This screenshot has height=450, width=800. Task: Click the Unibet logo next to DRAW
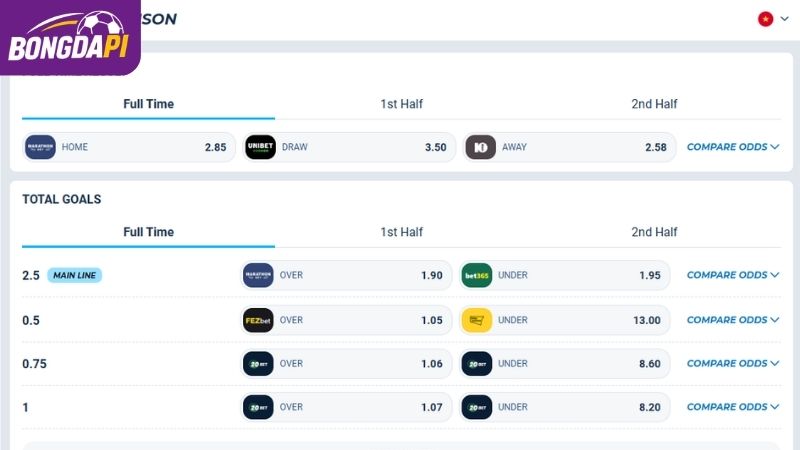coord(260,147)
